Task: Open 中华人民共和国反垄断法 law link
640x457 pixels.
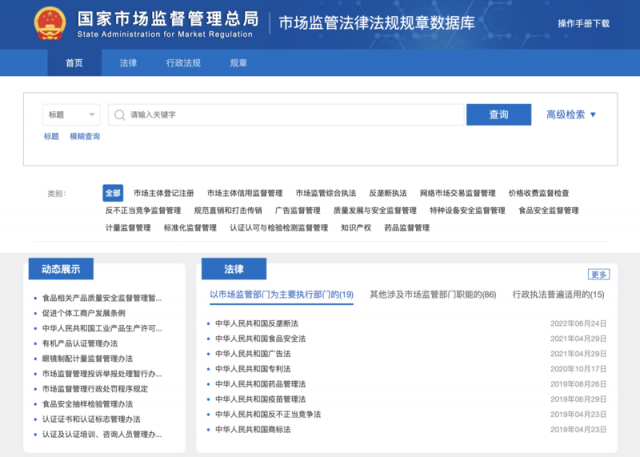Action: tap(257, 324)
